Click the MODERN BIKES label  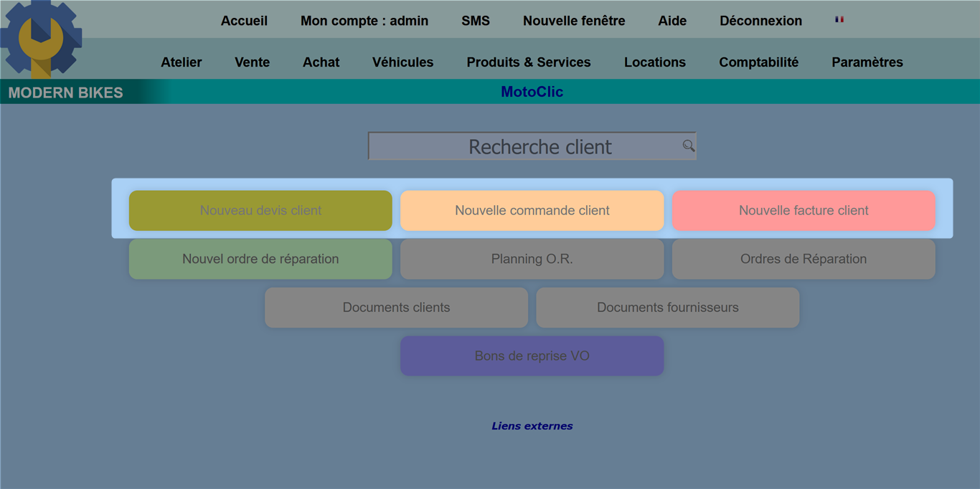pos(65,92)
